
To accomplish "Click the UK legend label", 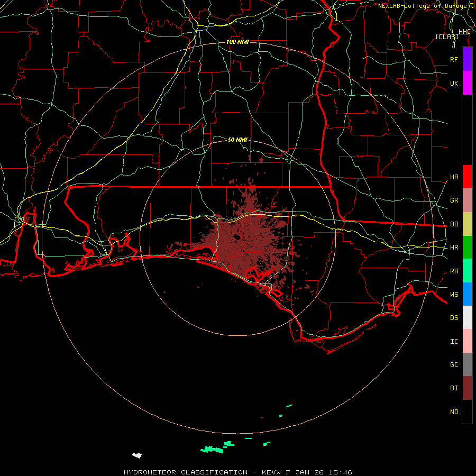I will pyautogui.click(x=454, y=83).
